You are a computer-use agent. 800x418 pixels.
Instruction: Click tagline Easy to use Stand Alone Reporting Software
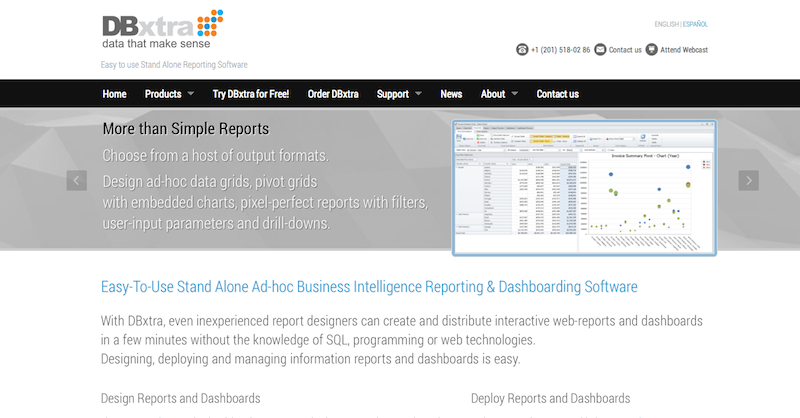coord(174,65)
